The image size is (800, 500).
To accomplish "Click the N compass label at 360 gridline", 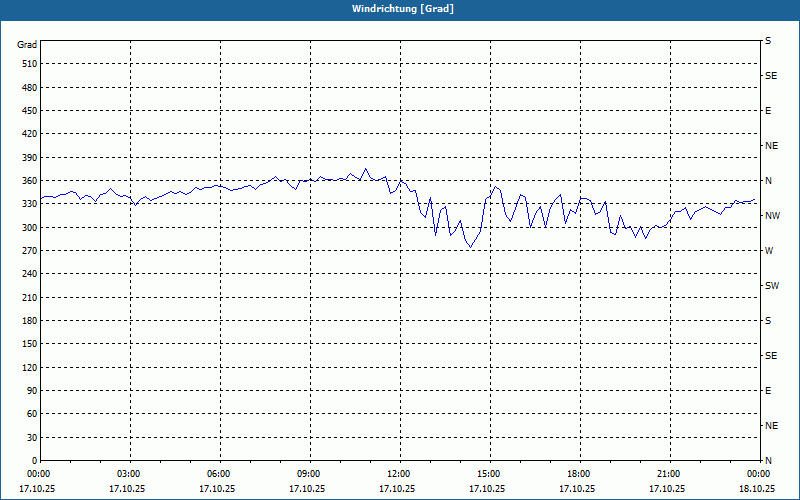I will (x=769, y=181).
